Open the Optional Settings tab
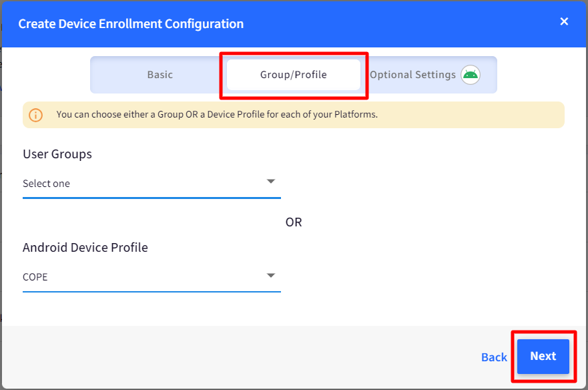Screen dimensions: 588x390 point(412,75)
